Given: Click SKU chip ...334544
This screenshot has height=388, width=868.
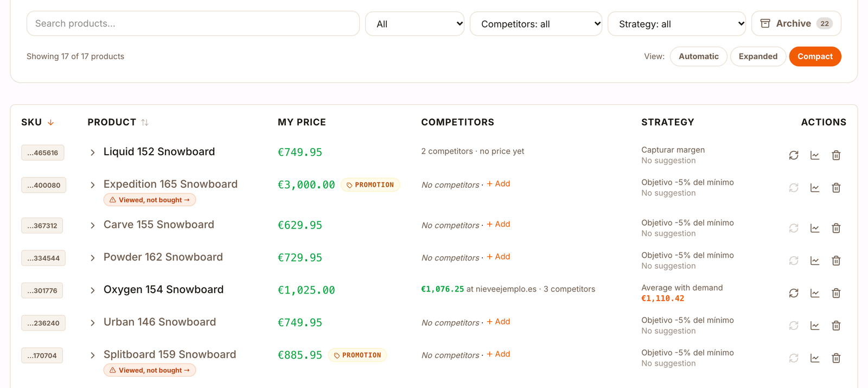Looking at the screenshot, I should (x=43, y=258).
